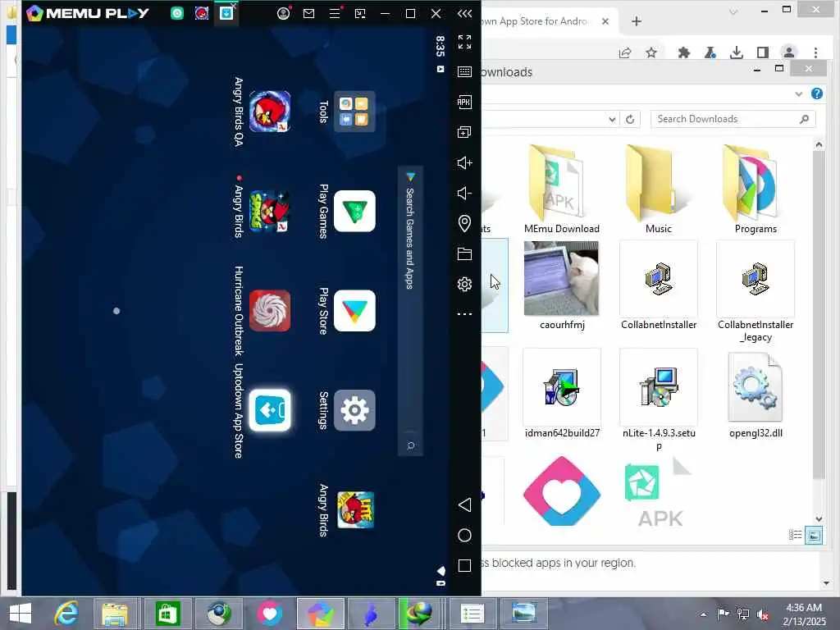Open Windows Store from taskbar
The height and width of the screenshot is (630, 840).
(x=167, y=614)
